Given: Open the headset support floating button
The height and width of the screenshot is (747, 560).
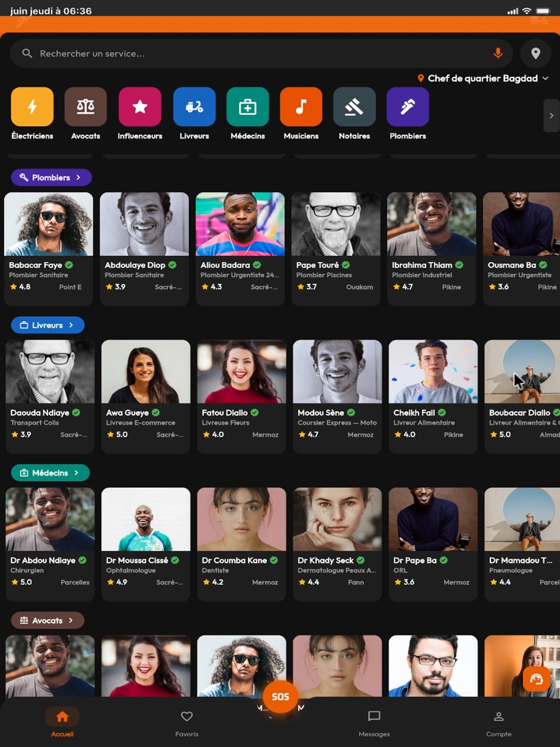Looking at the screenshot, I should pyautogui.click(x=536, y=679).
